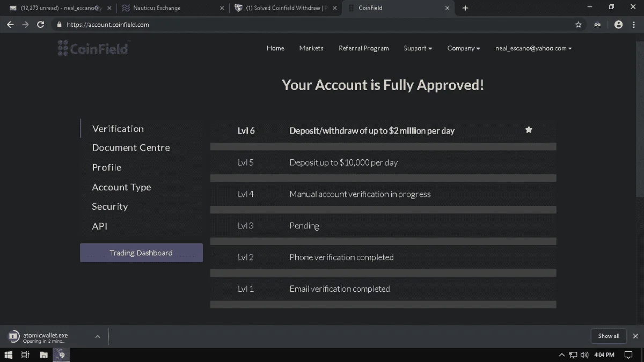Open the volume icon in system tray
The width and height of the screenshot is (644, 362).
pos(584,354)
